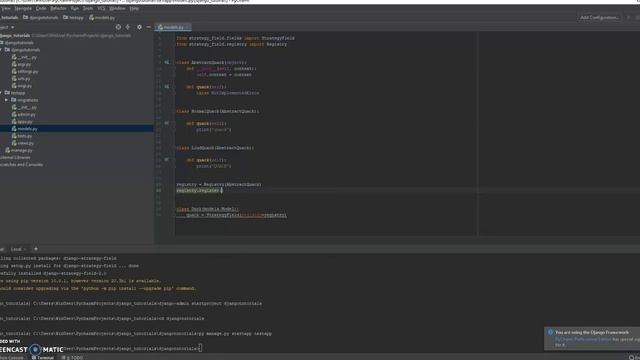
Task: Open the Code menu
Action: pos(41,8)
